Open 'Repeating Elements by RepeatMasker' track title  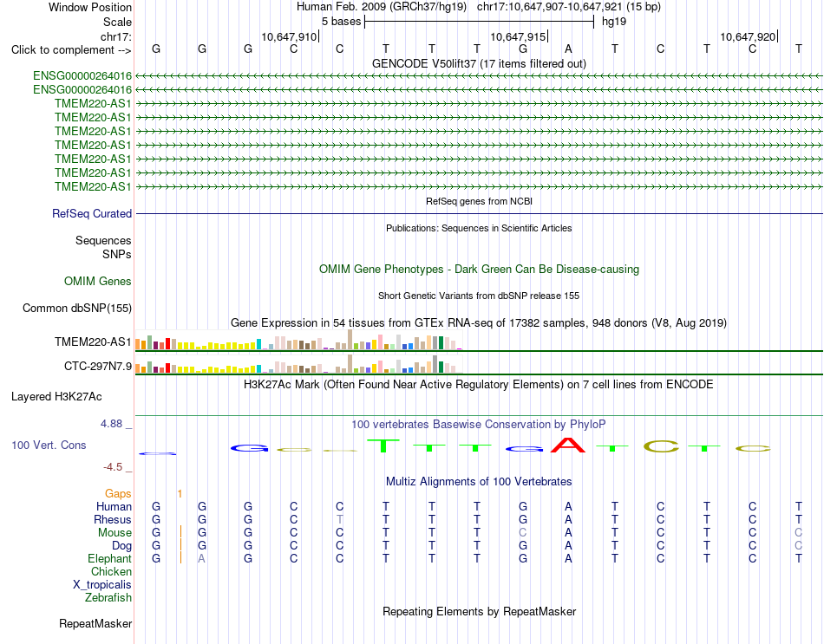click(479, 611)
